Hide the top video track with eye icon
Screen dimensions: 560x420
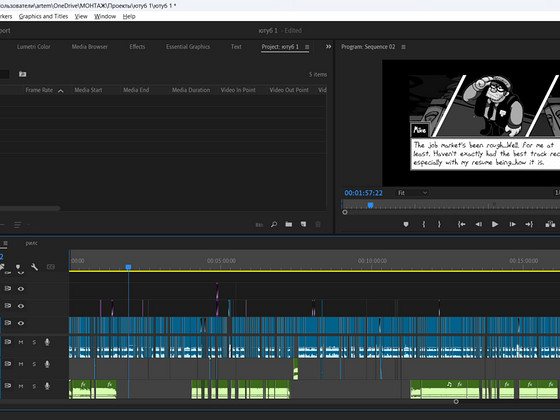(21, 289)
